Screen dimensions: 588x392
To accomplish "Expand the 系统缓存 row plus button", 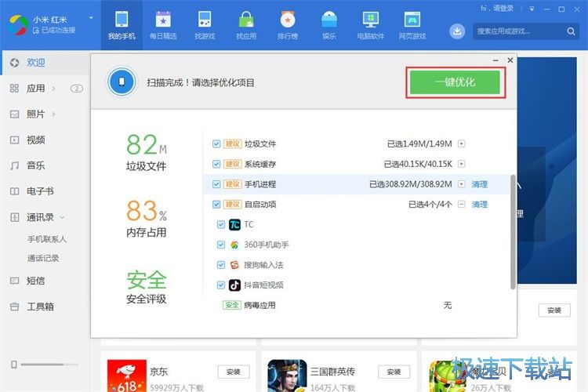I will 462,164.
